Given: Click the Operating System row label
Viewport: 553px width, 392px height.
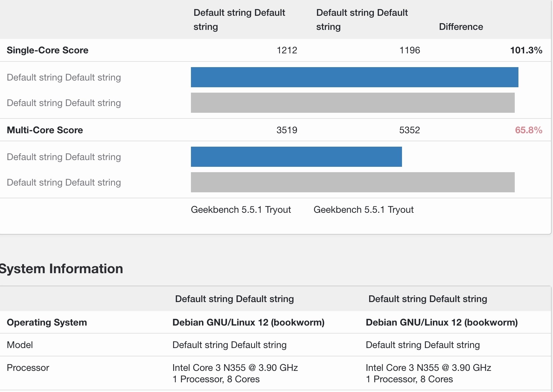Looking at the screenshot, I should [x=47, y=323].
